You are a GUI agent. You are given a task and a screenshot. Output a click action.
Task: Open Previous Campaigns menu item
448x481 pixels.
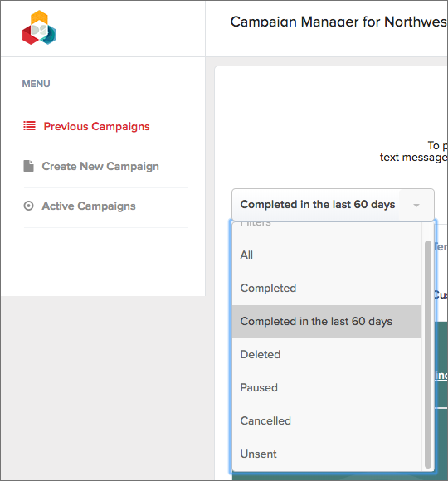click(x=96, y=126)
